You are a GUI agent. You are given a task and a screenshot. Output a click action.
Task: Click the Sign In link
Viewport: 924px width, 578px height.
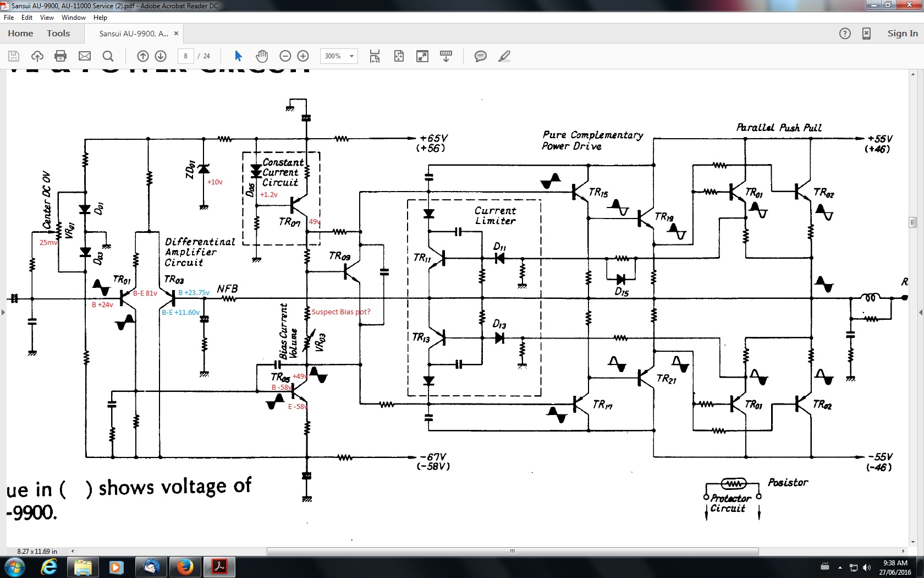[903, 34]
